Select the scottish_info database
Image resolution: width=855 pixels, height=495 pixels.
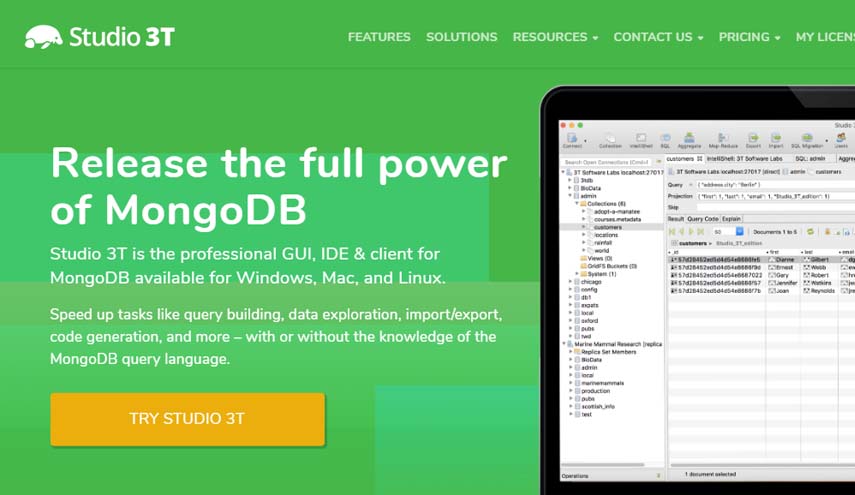click(x=598, y=407)
